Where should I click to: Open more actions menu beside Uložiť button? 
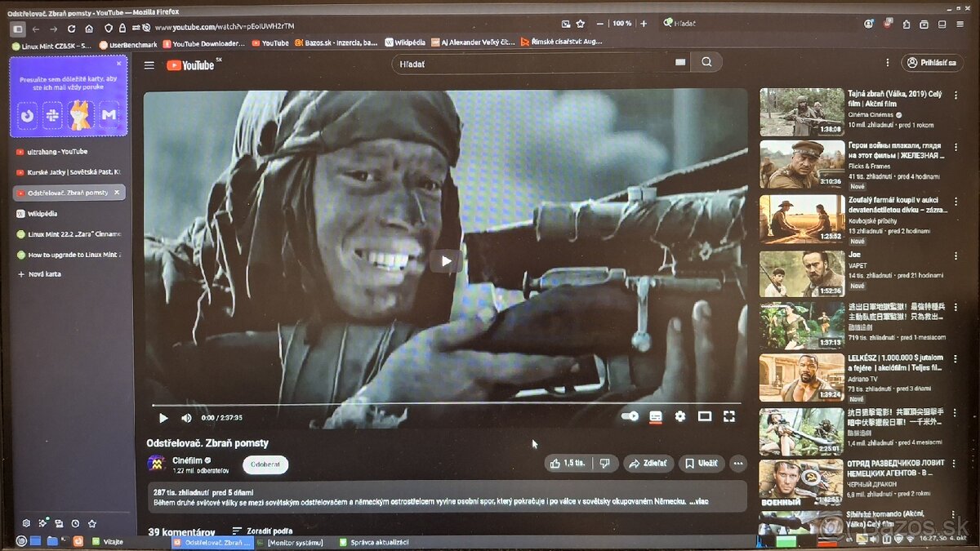click(x=738, y=464)
